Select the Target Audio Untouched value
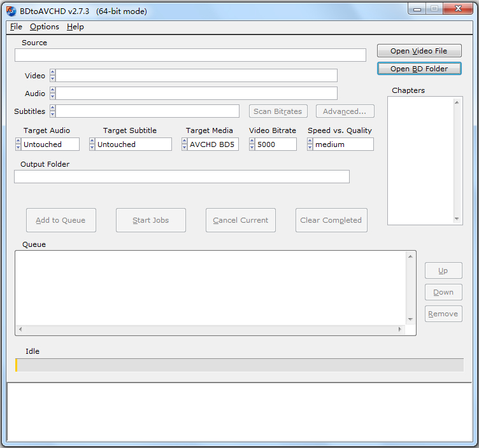Viewport: 479px width, 448px height. pos(50,144)
